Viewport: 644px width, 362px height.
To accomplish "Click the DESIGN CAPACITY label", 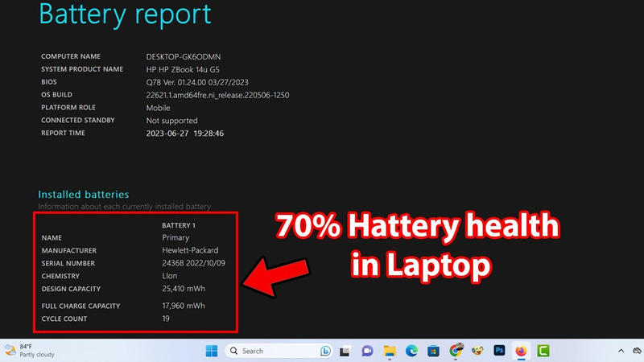I will click(71, 289).
